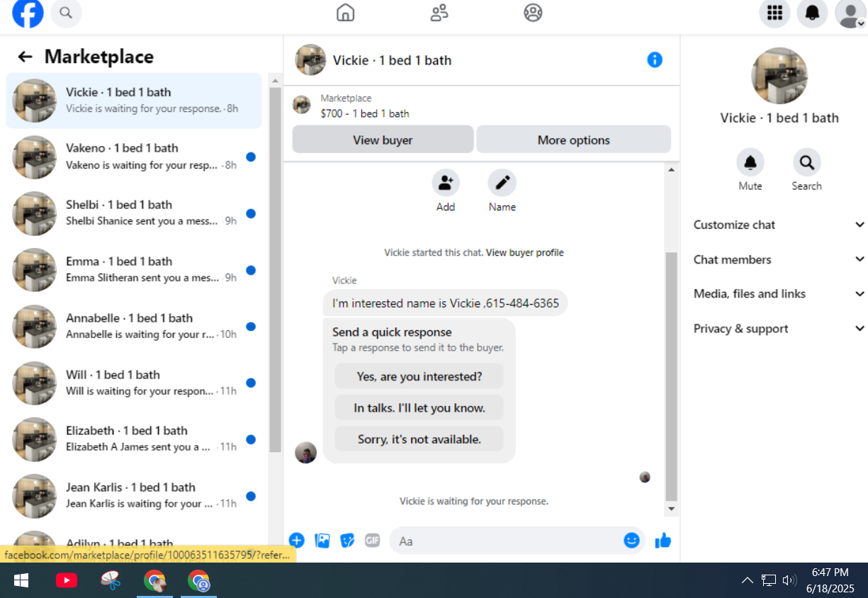
Task: Open the emoji picker smiley icon
Action: click(x=631, y=541)
